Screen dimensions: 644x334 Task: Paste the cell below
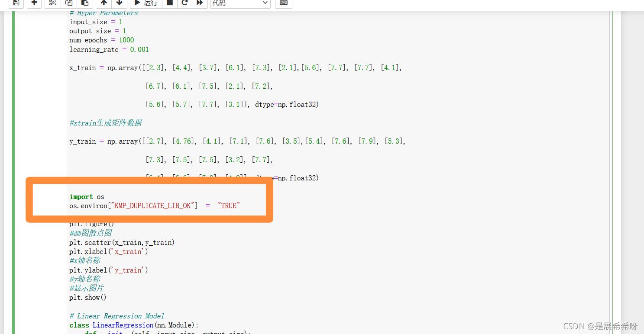point(85,3)
